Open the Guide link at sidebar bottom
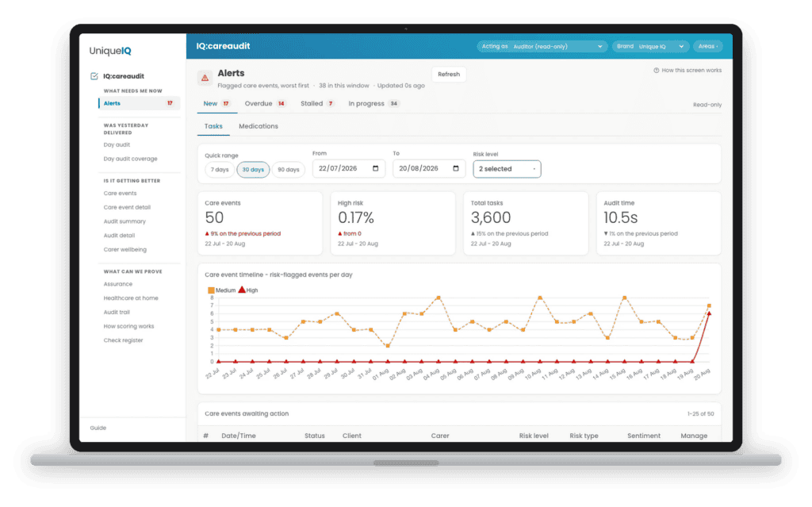Viewport: 812px width, 507px height. [98, 428]
